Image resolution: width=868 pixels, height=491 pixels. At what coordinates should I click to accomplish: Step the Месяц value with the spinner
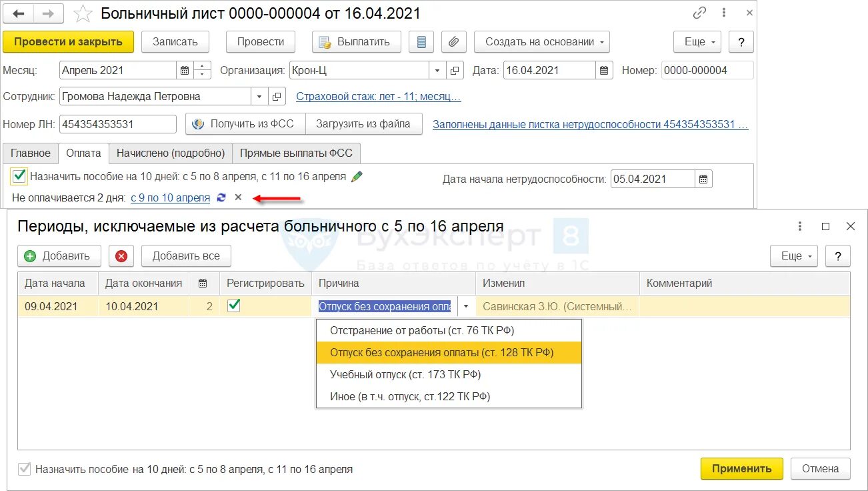point(203,70)
